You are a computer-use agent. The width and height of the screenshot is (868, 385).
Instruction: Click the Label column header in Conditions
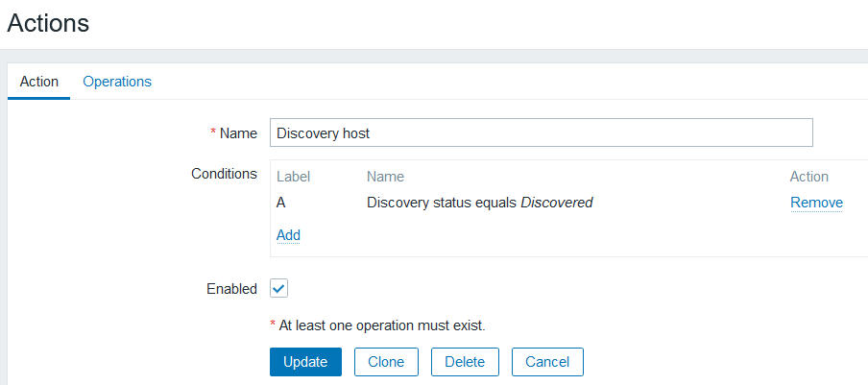pos(294,177)
